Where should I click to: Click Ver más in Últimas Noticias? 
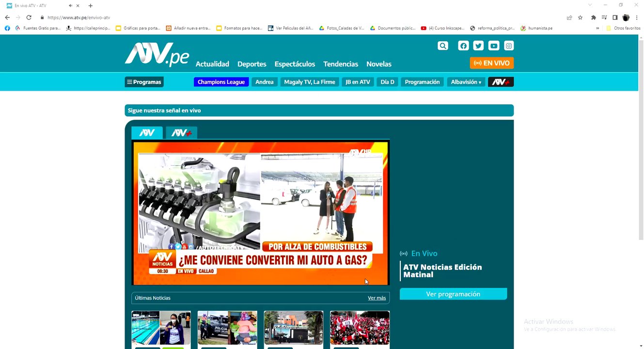coord(377,298)
